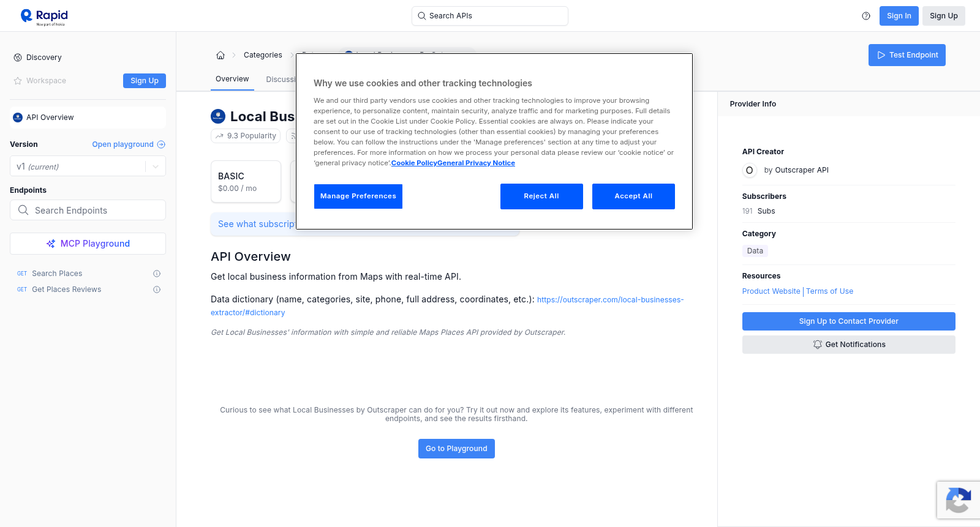The image size is (980, 527).
Task: Click Go to Playground
Action: click(x=456, y=449)
